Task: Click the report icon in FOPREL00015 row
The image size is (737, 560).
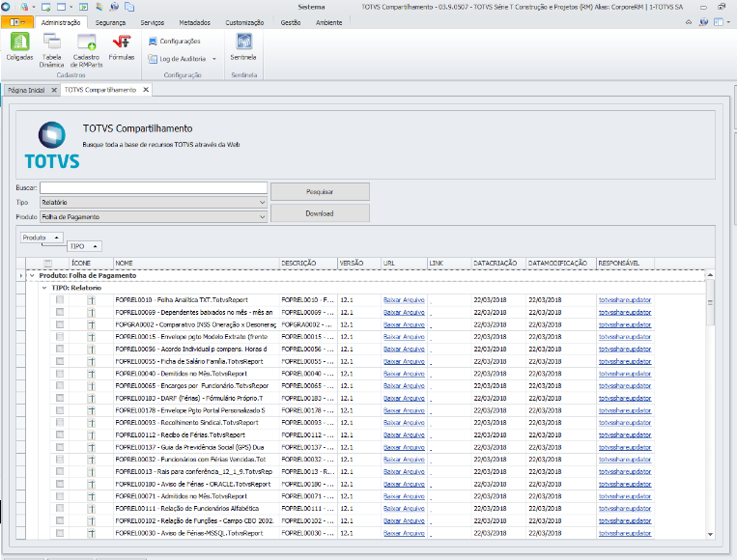Action: point(92,337)
